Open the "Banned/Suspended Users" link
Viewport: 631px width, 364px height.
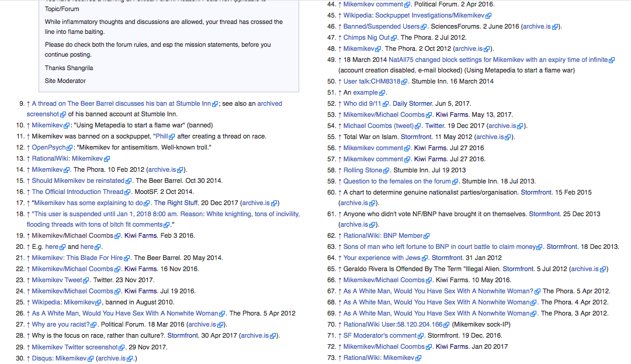point(382,26)
